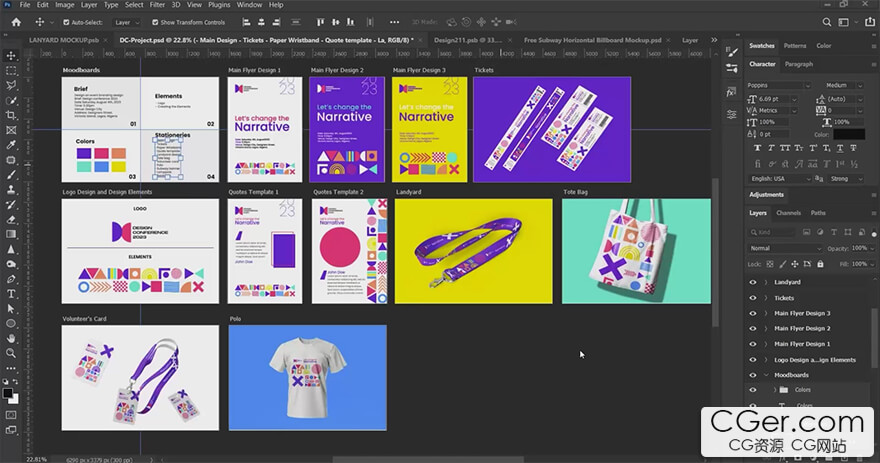Select the Path Selection arrow tool

11,309
